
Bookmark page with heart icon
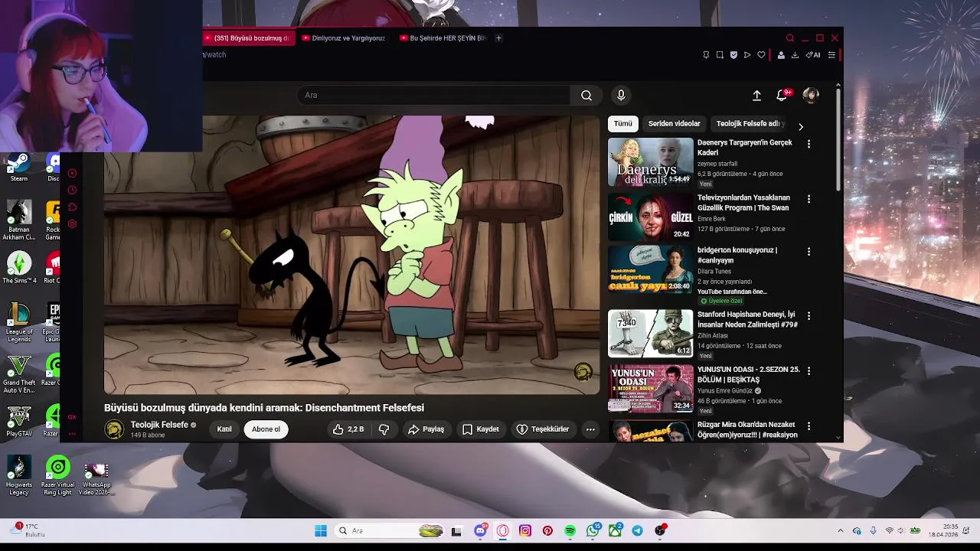click(761, 55)
